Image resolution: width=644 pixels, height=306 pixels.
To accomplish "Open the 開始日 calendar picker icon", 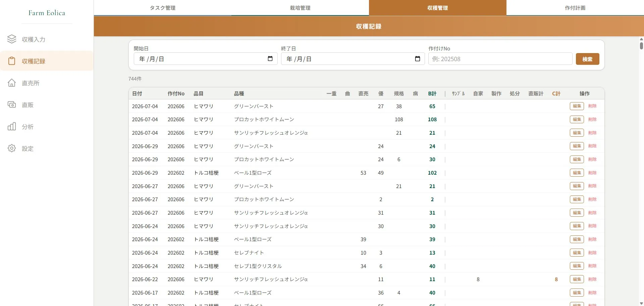I will 270,59.
